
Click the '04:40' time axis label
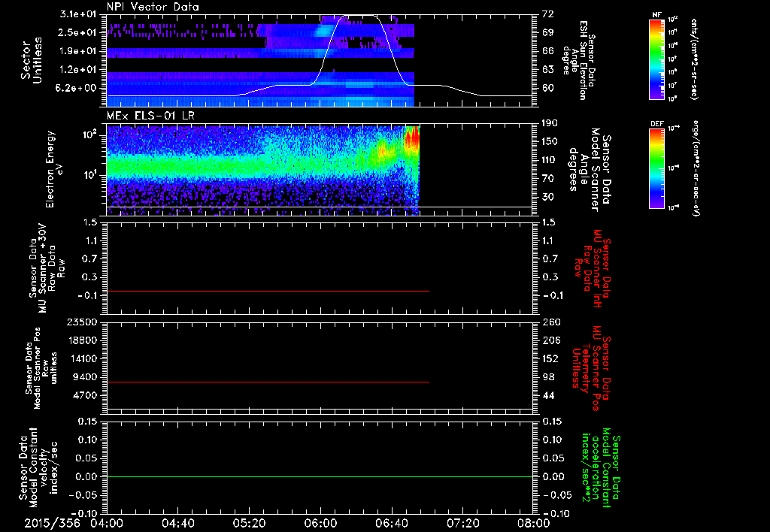[177, 523]
